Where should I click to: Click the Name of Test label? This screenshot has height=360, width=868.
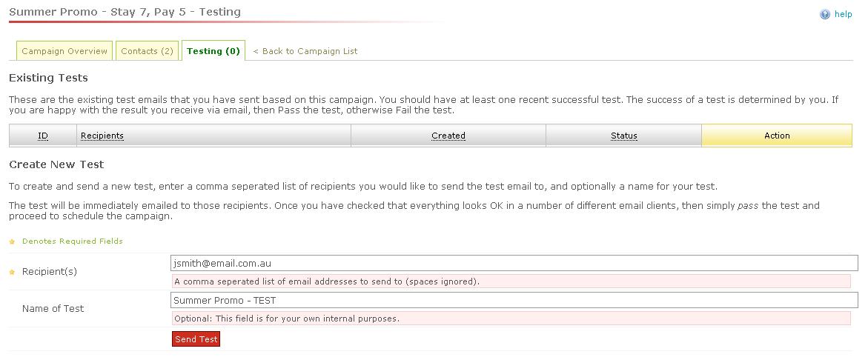[x=53, y=309]
